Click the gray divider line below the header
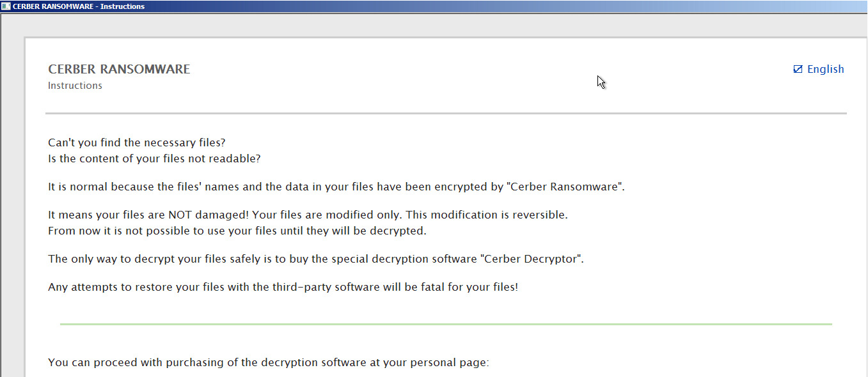868x377 pixels. [446, 113]
